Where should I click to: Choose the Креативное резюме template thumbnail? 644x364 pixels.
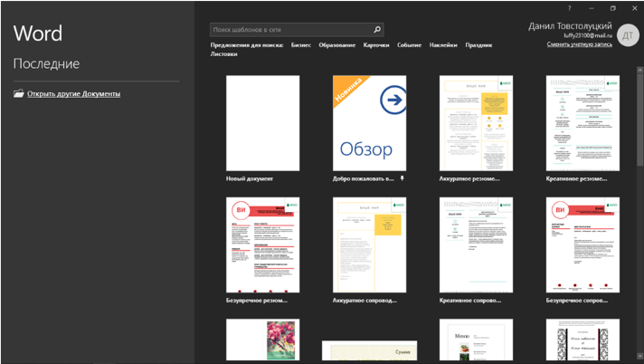point(582,123)
